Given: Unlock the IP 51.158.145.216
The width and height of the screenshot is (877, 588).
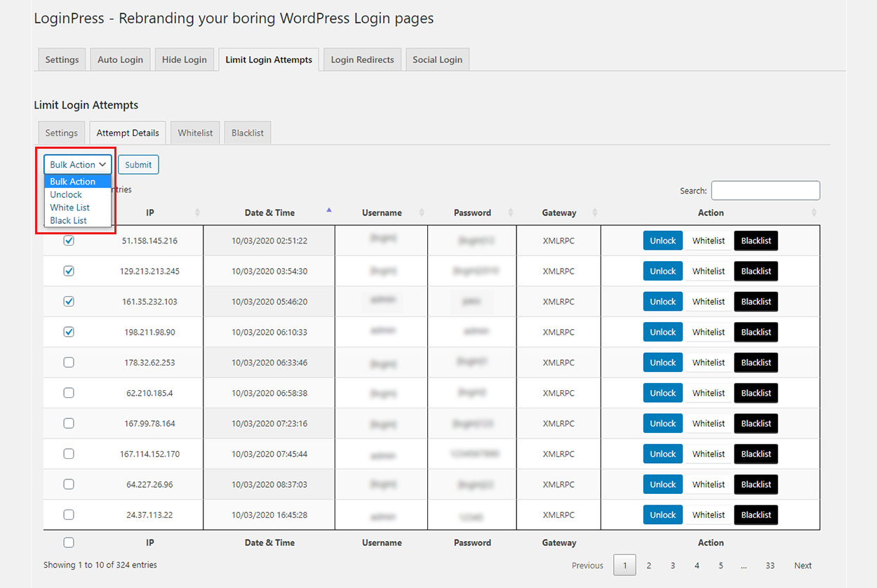Looking at the screenshot, I should pyautogui.click(x=663, y=241).
